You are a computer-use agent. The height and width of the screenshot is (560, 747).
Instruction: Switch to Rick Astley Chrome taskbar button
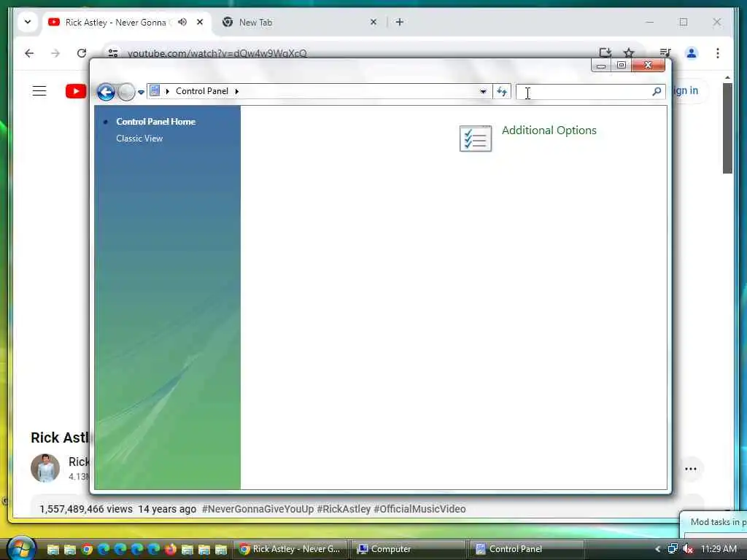tap(290, 549)
